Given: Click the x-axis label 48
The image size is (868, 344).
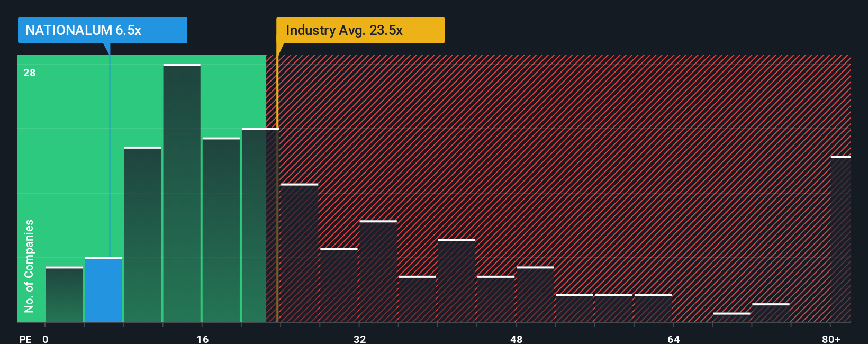Looking at the screenshot, I should (517, 339).
